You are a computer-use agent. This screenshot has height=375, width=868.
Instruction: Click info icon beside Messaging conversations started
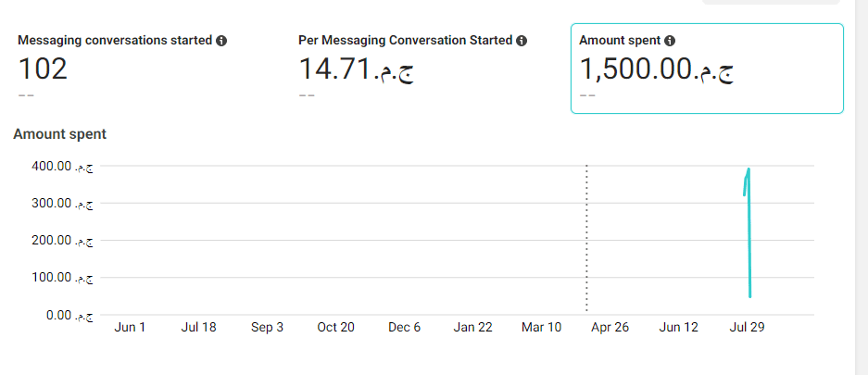point(221,41)
